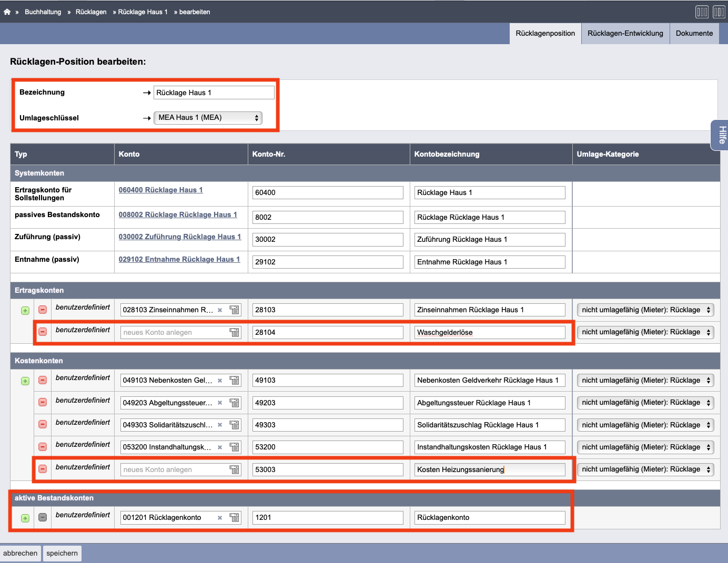Switch to the three-column layout icon
The image size is (728, 563).
[x=702, y=12]
